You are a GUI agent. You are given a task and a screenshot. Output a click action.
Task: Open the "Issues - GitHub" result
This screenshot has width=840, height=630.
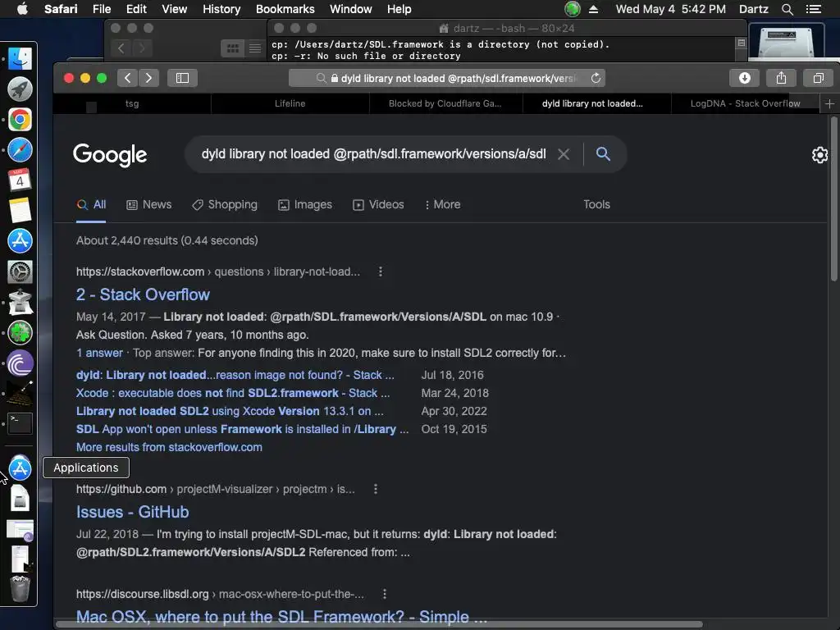(x=132, y=512)
